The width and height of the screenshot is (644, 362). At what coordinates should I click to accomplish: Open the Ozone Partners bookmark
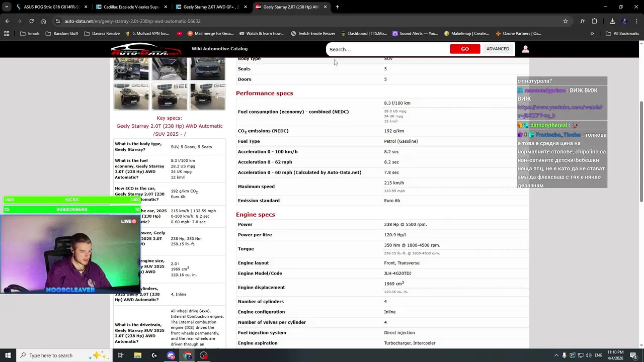pyautogui.click(x=518, y=34)
